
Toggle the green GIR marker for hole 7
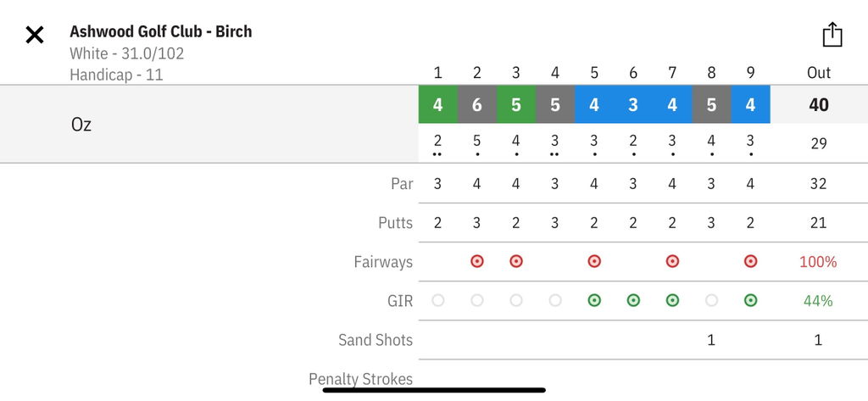click(x=672, y=301)
